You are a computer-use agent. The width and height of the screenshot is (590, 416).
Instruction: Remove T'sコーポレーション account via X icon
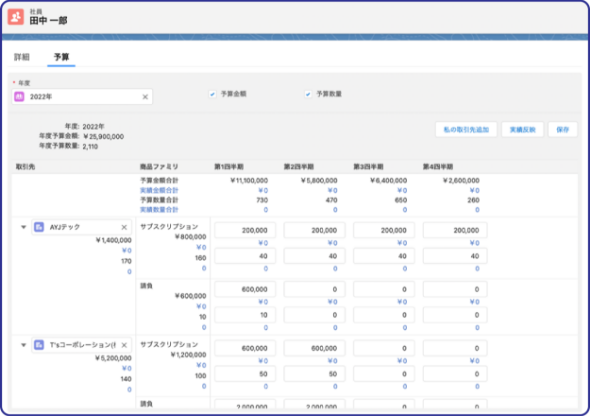124,345
